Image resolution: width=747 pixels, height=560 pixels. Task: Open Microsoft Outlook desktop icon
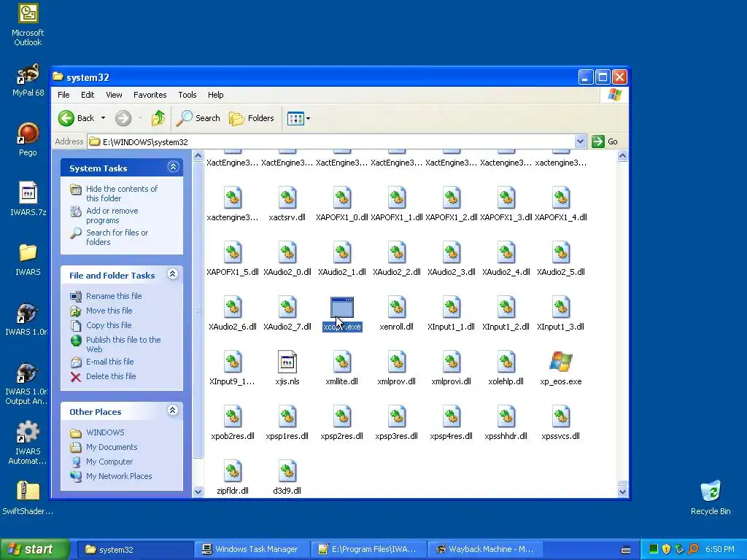click(28, 13)
